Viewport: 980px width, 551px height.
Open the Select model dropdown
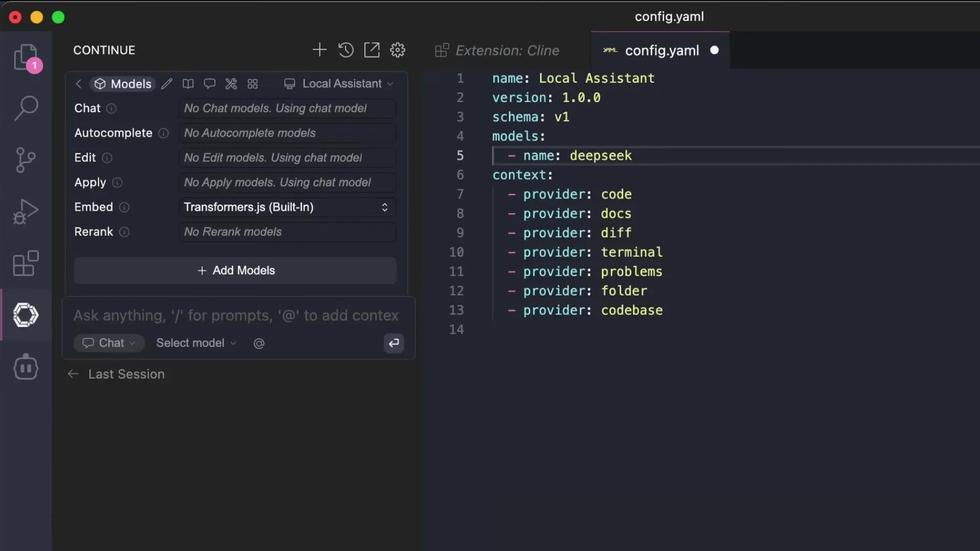[x=197, y=343]
